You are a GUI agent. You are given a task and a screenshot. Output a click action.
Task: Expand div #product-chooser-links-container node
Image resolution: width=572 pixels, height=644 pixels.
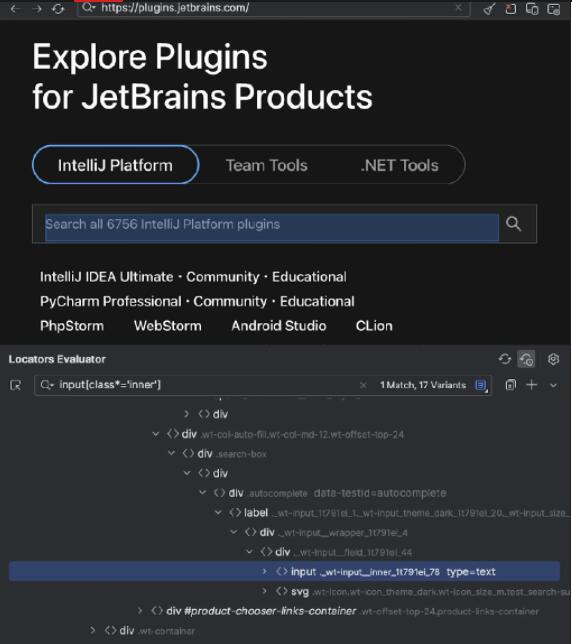pos(140,611)
